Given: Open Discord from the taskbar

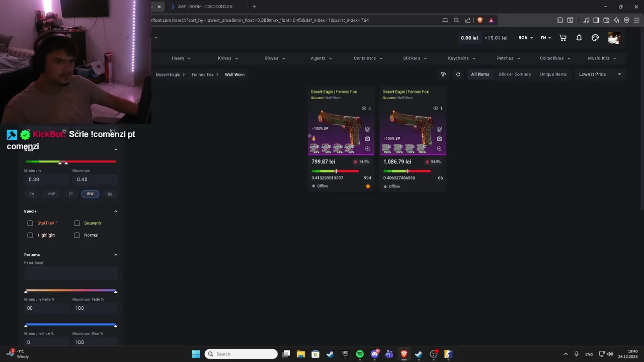Looking at the screenshot, I should click(375, 354).
